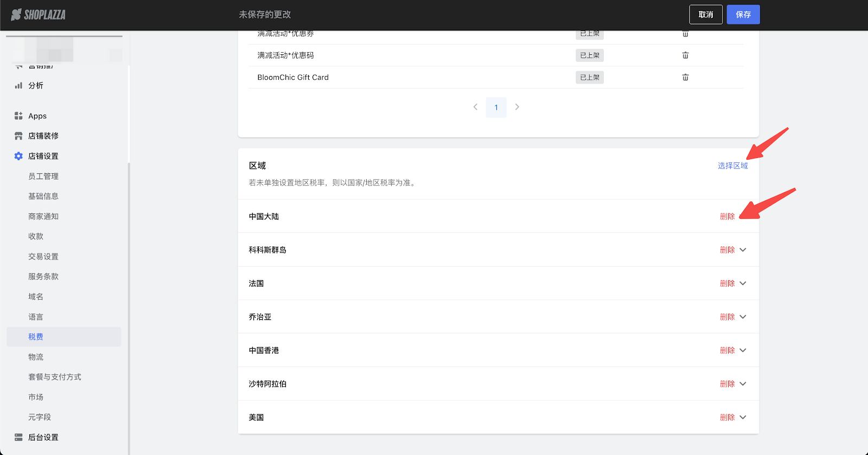This screenshot has height=455, width=868.
Task: Go to next page of product list
Action: coord(517,108)
